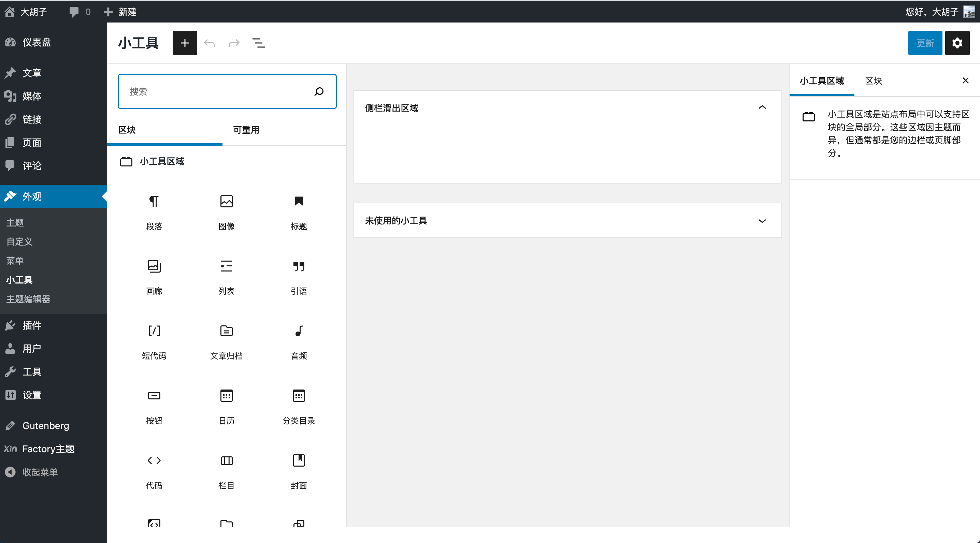Click the add new block (+) button
980x543 pixels.
point(185,42)
